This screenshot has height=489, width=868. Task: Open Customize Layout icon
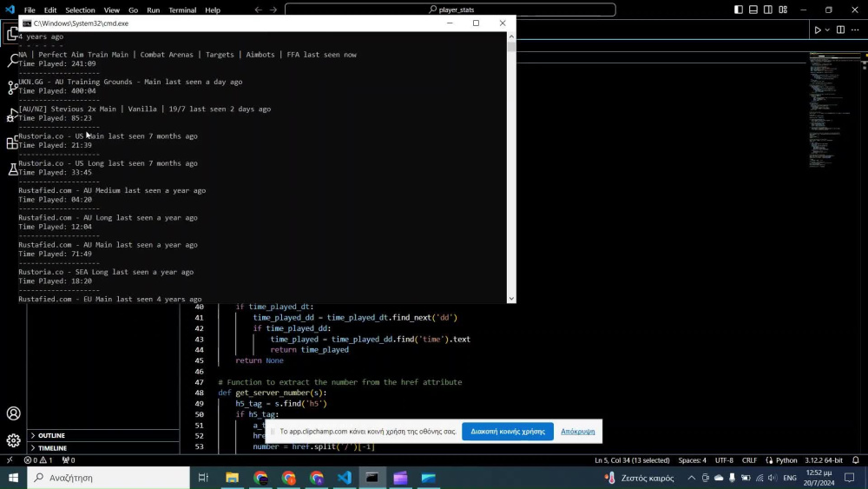pyautogui.click(x=783, y=10)
